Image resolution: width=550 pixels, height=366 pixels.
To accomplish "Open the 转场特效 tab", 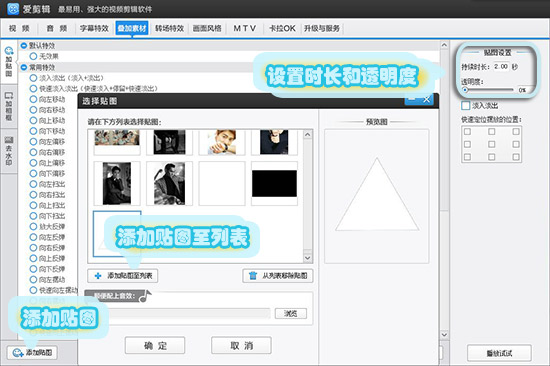I will click(169, 28).
